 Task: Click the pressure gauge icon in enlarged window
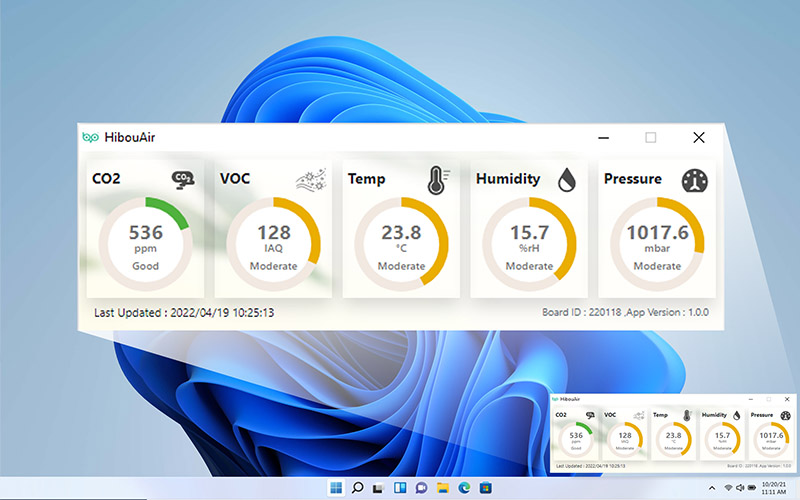694,181
